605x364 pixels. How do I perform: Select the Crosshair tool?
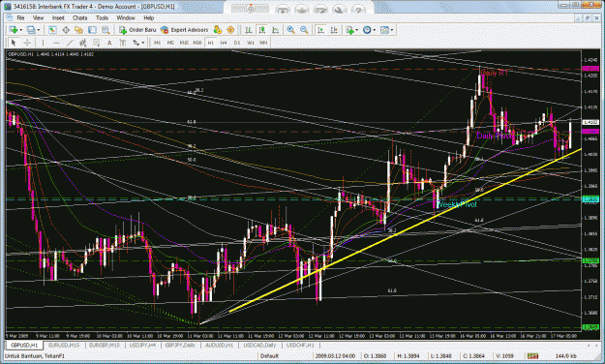point(27,43)
